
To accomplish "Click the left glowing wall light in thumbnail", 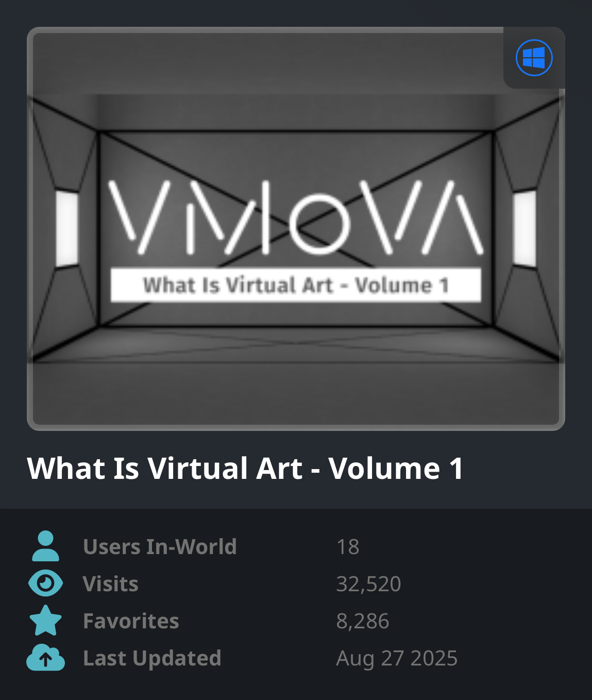I will point(67,229).
